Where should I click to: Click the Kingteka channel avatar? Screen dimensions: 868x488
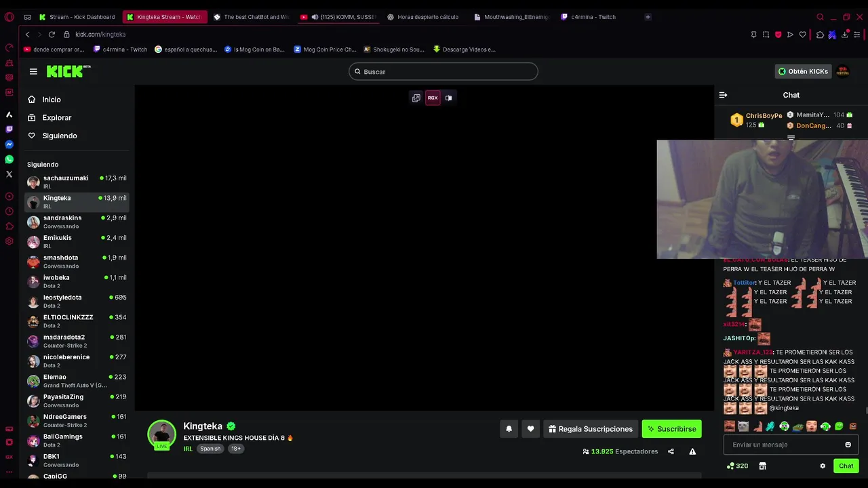[161, 434]
